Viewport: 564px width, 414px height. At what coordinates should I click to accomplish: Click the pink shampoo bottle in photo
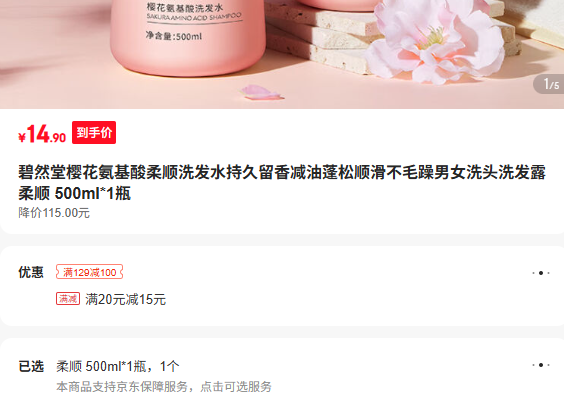189,36
